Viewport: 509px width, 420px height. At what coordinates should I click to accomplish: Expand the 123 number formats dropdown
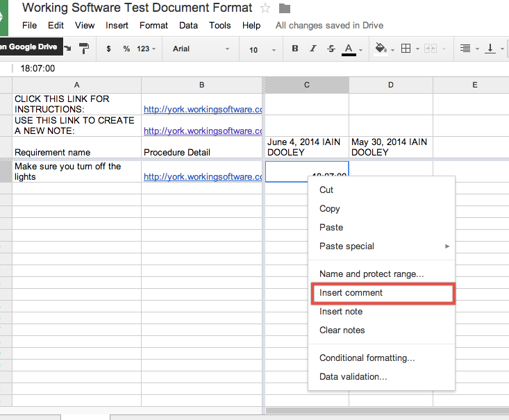click(146, 49)
